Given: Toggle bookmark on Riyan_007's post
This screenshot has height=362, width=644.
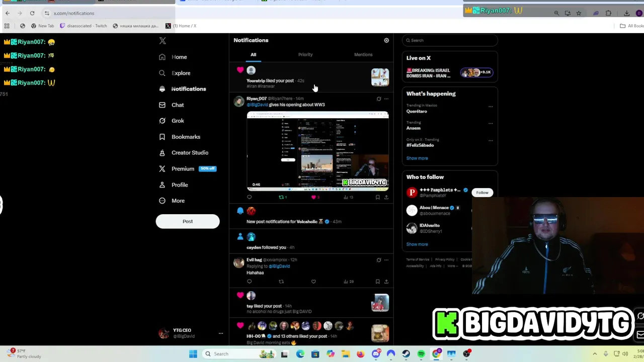Looking at the screenshot, I should click(377, 198).
